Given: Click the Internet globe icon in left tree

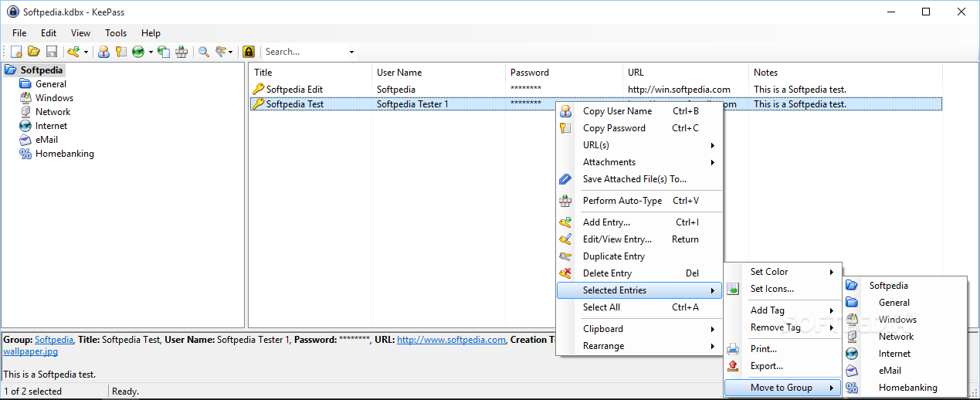Looking at the screenshot, I should tap(25, 126).
